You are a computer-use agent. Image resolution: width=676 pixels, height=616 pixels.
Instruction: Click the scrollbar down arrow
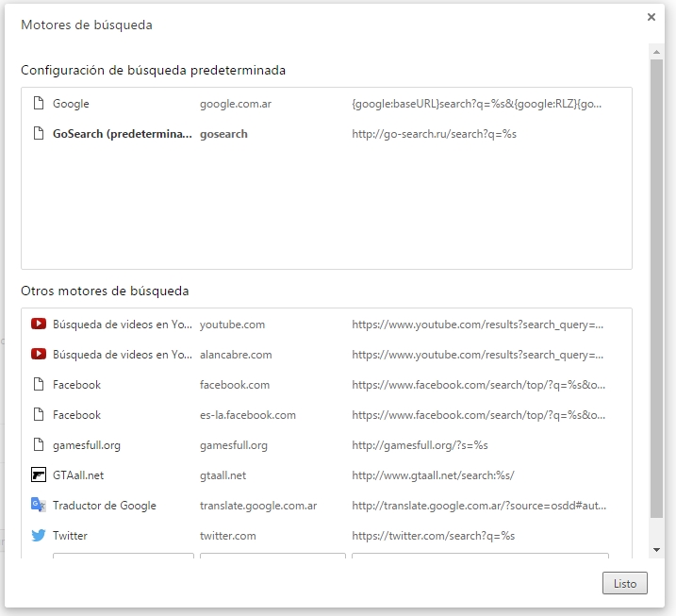[656, 550]
